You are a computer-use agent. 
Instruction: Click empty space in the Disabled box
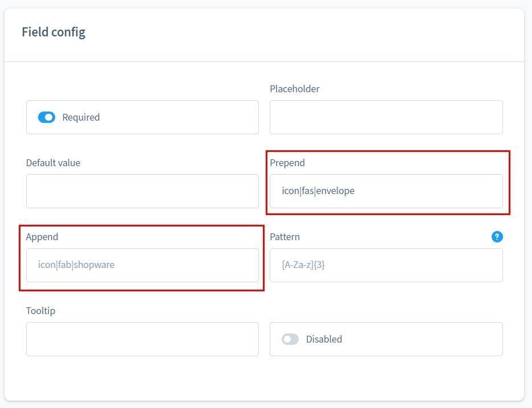(427, 339)
